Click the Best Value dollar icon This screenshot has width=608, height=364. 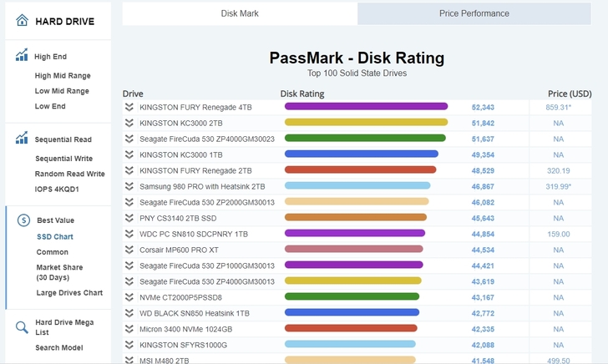[23, 220]
